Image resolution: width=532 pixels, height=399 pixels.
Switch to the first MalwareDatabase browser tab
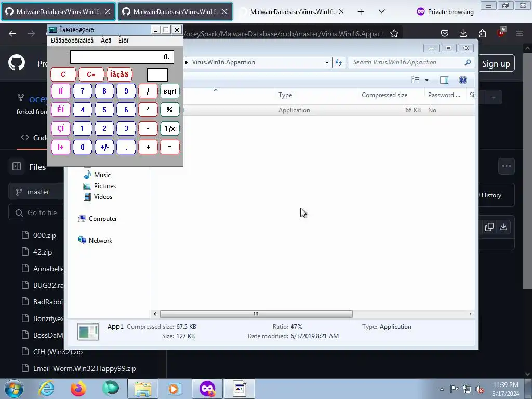(58, 11)
